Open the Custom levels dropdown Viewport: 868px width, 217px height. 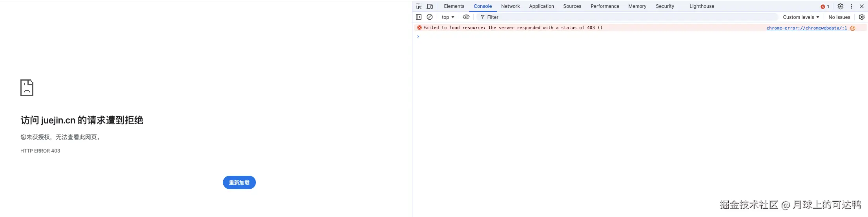[801, 17]
